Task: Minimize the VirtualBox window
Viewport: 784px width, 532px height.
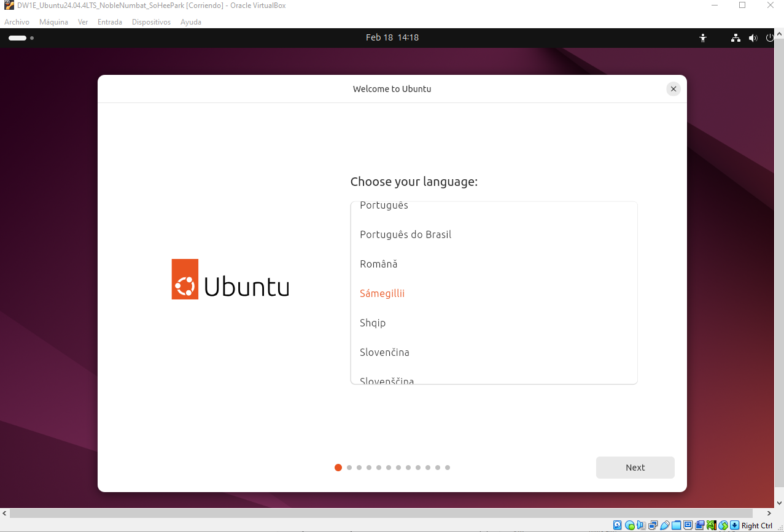Action: tap(715, 6)
